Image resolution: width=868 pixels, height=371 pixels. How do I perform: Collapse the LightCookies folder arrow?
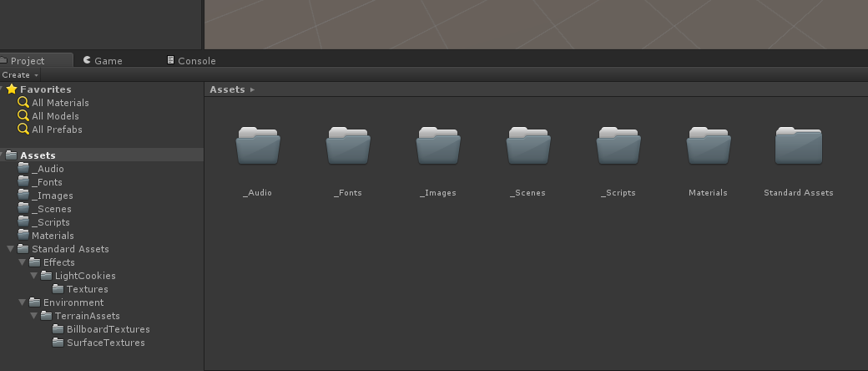(x=33, y=276)
